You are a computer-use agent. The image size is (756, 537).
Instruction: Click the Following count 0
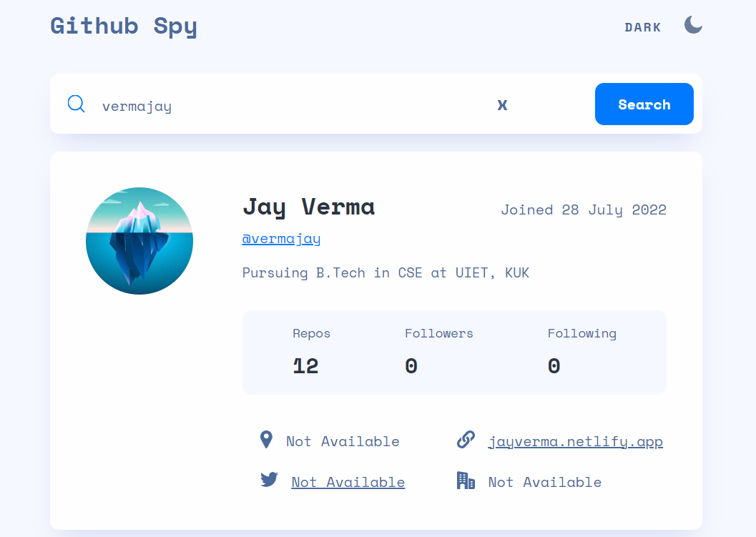[x=554, y=366]
